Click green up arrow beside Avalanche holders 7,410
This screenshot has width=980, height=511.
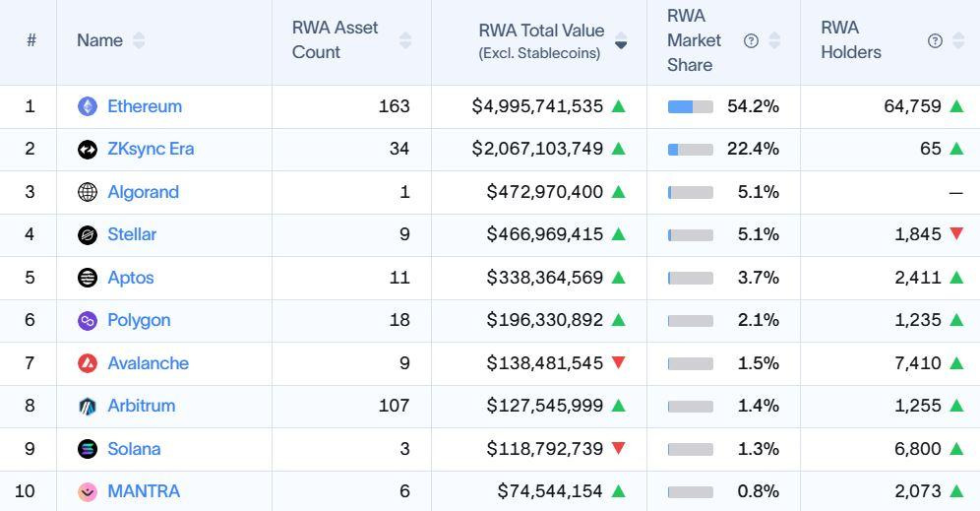coord(956,362)
